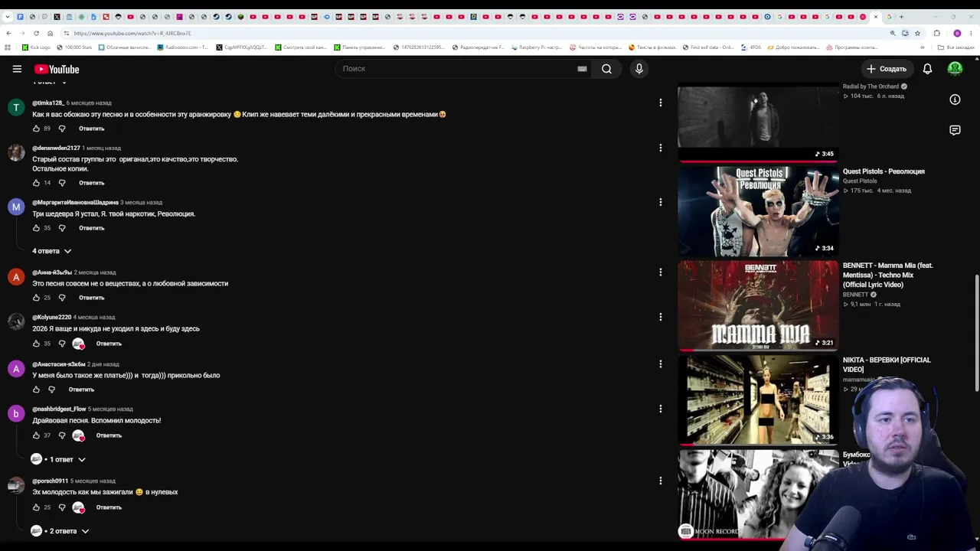
Task: Open the comments panel icon on the right
Action: coord(955,130)
